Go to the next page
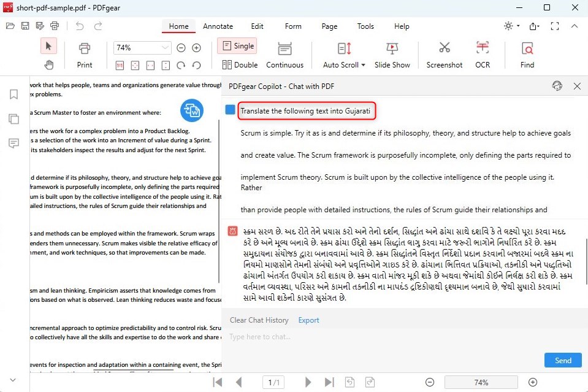Screen dimensions: 588x392 pyautogui.click(x=308, y=382)
